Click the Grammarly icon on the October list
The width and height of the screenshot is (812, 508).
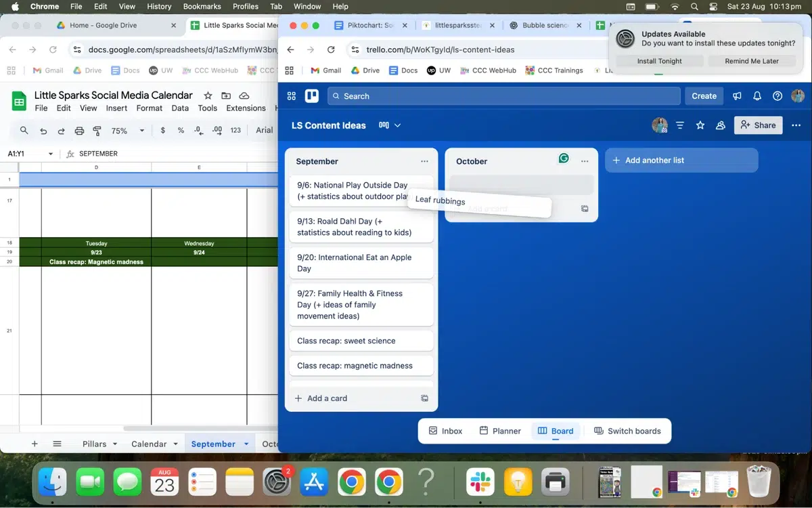click(564, 158)
